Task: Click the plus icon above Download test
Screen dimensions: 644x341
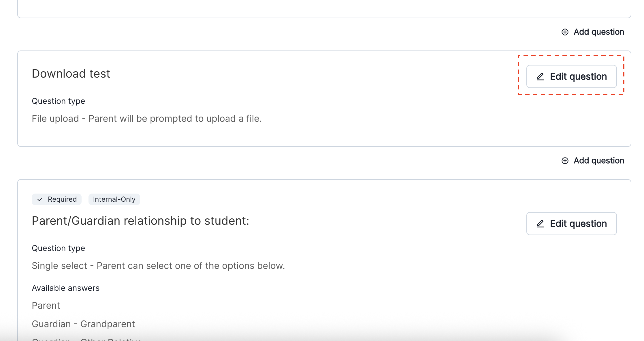Action: pyautogui.click(x=565, y=32)
